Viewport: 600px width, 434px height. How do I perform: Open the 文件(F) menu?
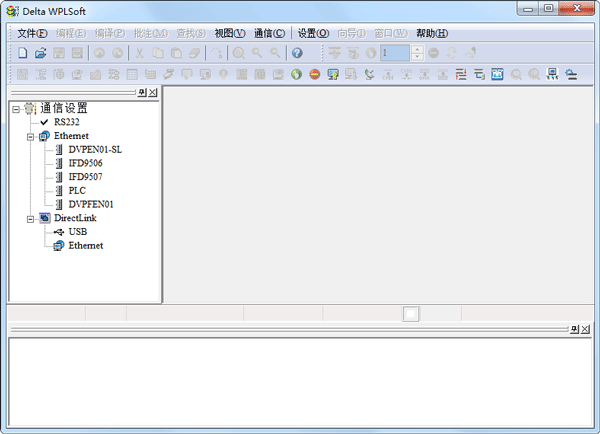[x=32, y=33]
